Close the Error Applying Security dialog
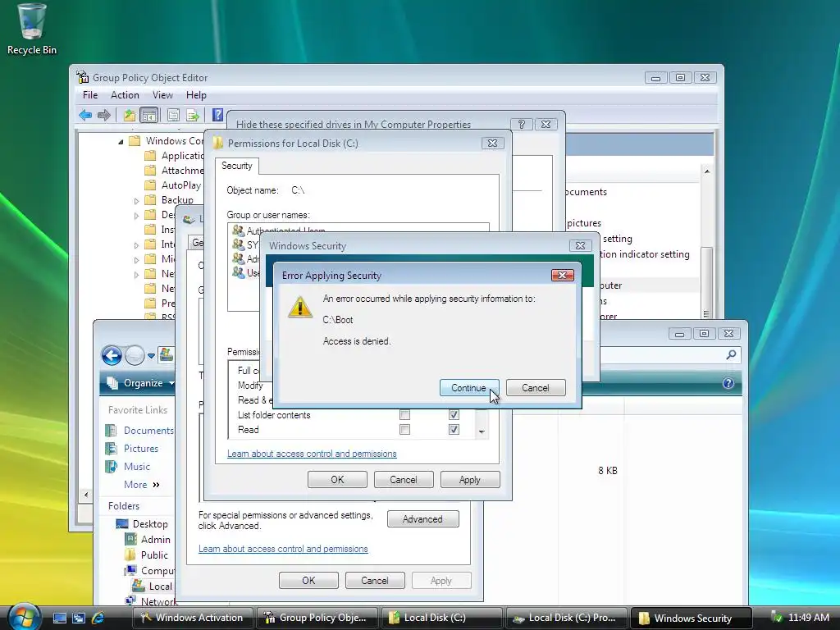This screenshot has height=630, width=840. click(563, 275)
